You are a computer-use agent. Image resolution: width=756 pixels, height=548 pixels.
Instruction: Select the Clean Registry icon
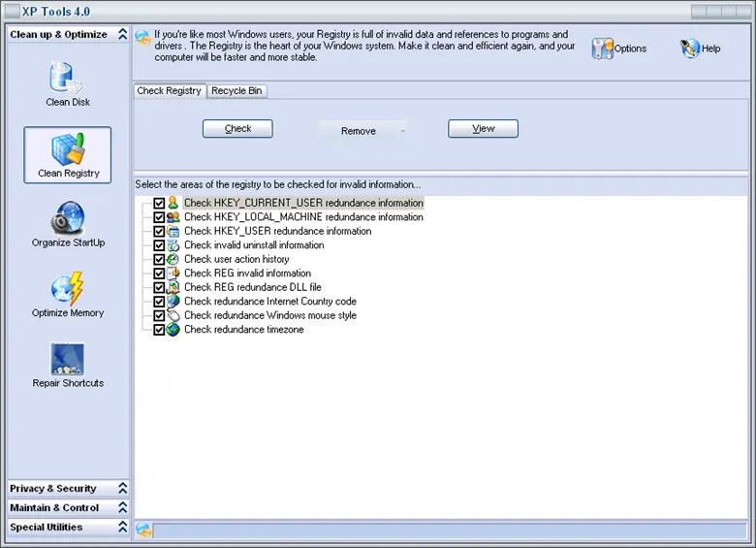[68, 148]
